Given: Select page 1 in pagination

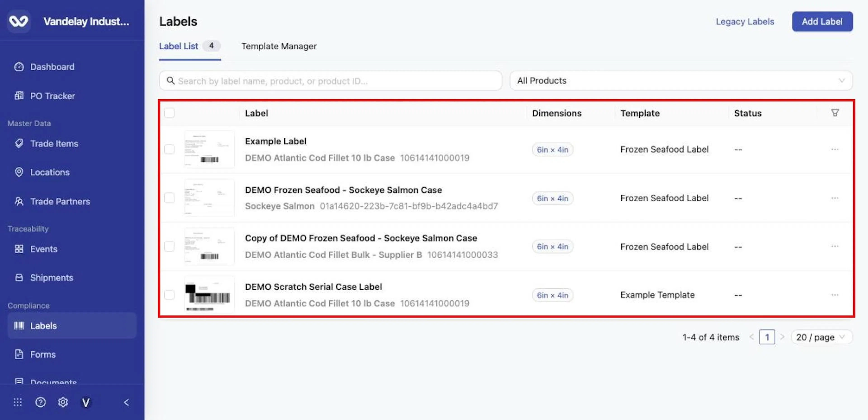Looking at the screenshot, I should pos(767,337).
